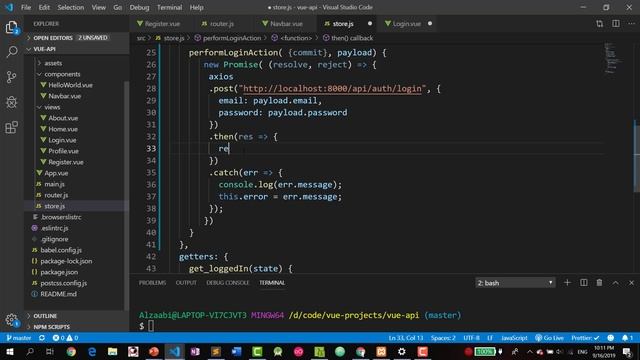Open the terminal selector dropdown 2: bash

pos(515,282)
